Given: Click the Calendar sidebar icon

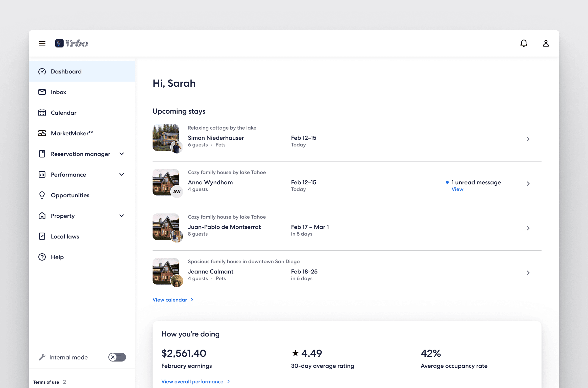Looking at the screenshot, I should [42, 113].
